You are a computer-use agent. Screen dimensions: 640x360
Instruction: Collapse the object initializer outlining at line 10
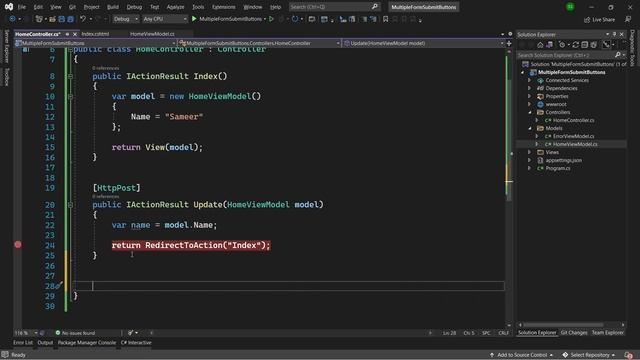point(70,97)
